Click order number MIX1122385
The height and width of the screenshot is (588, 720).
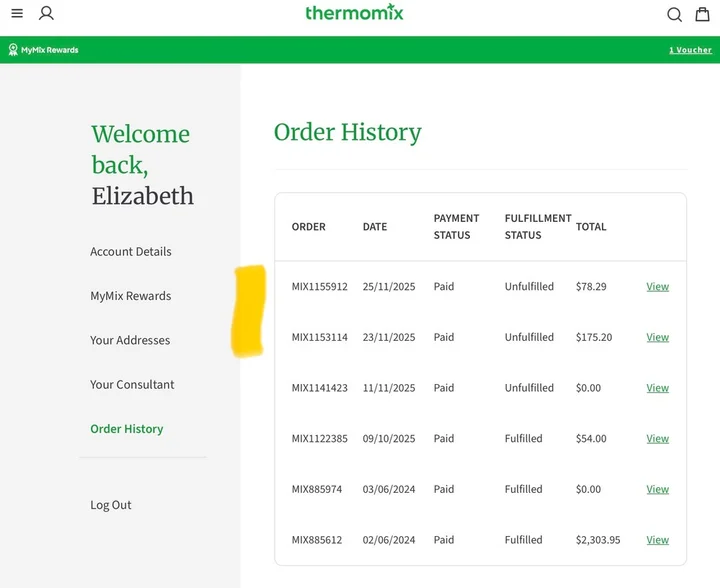pos(320,438)
